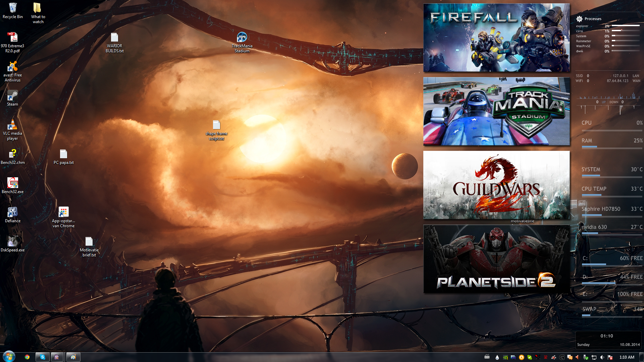644x362 pixels.
Task: Select the Bench32.exe icon
Action: point(12,186)
